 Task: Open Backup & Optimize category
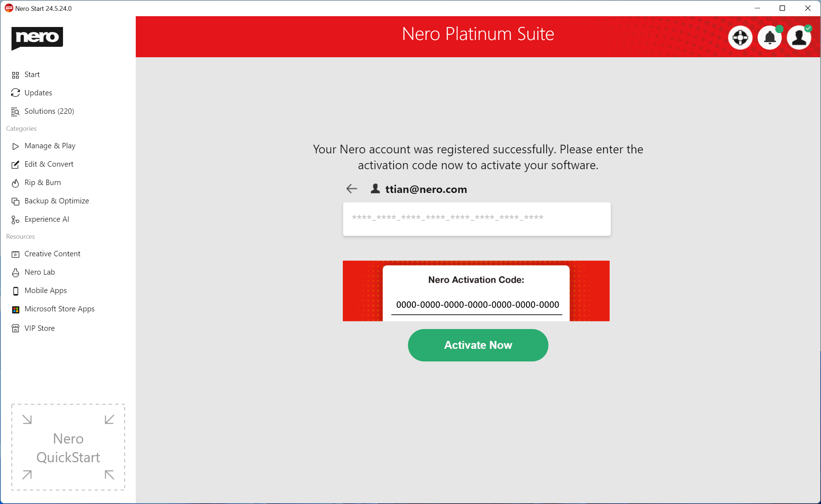pos(57,201)
